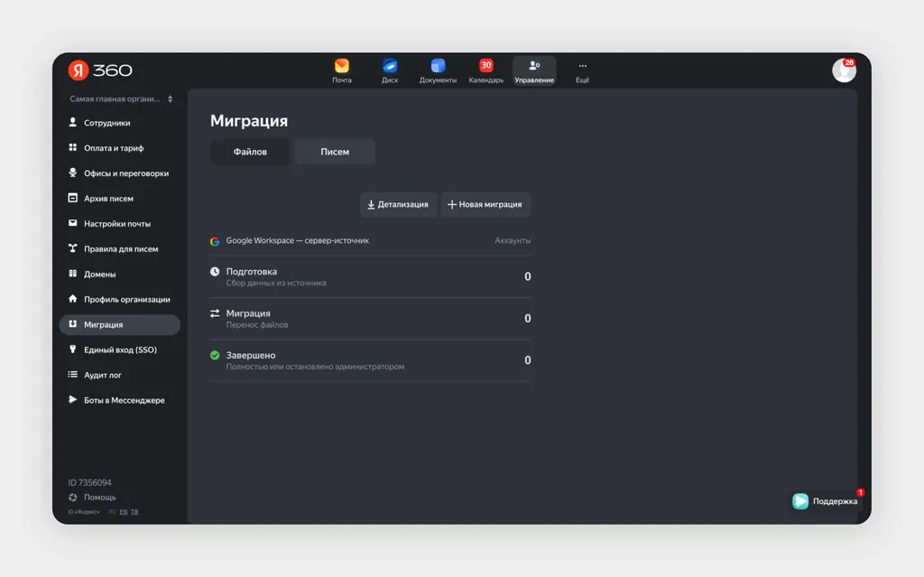Click the Аудит лог list icon
Image resolution: width=924 pixels, height=577 pixels.
(x=72, y=374)
